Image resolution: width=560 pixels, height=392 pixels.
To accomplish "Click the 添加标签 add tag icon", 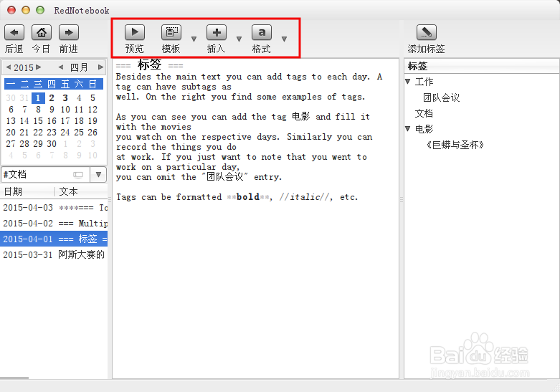I will click(x=427, y=32).
